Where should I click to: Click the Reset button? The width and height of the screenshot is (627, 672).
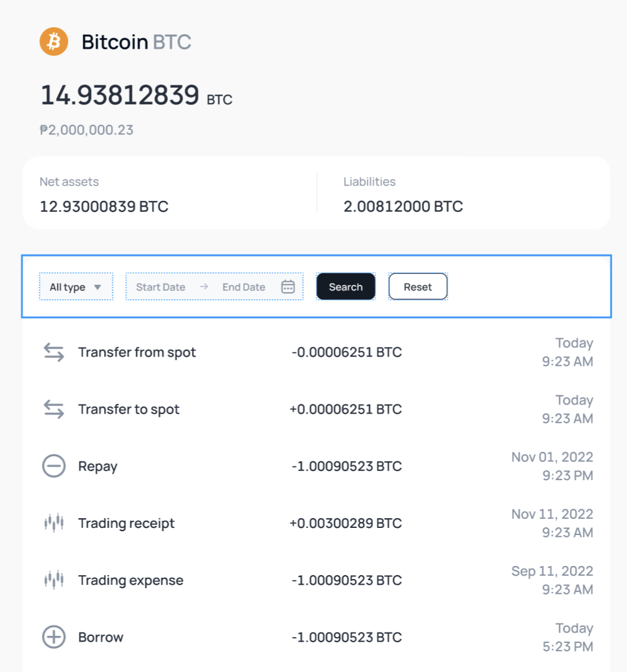(418, 287)
